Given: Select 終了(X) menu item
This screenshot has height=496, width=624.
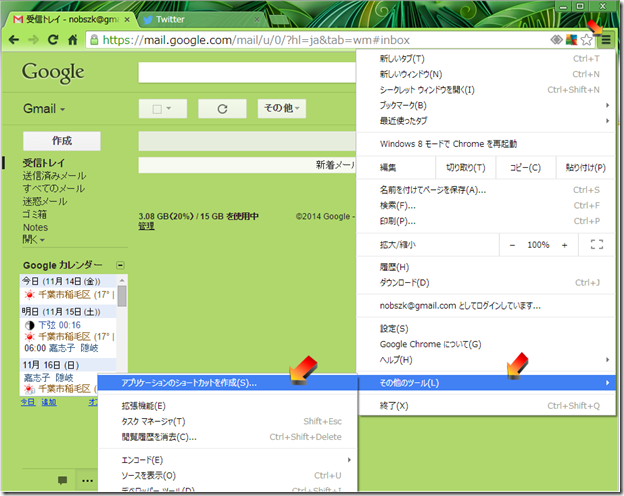Looking at the screenshot, I should coord(486,406).
